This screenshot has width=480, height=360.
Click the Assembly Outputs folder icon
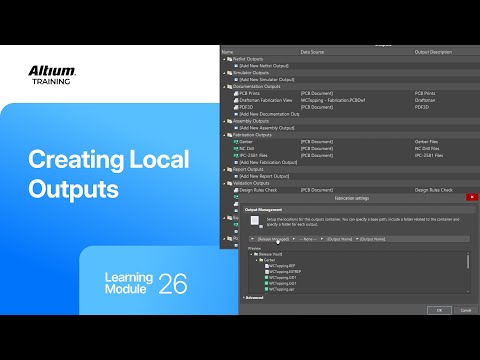tap(229, 121)
